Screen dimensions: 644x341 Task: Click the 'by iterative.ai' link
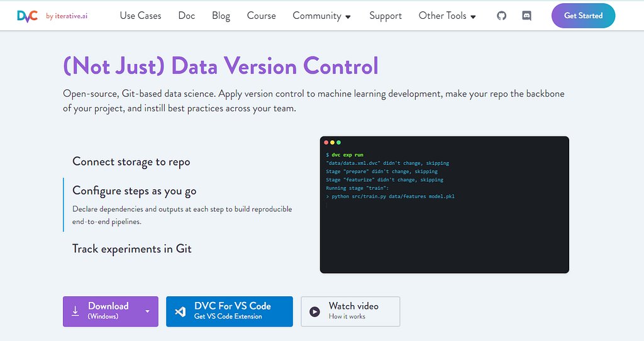click(x=67, y=16)
